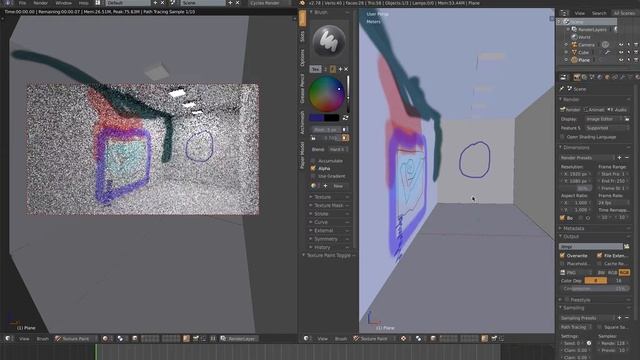This screenshot has width=640, height=360.
Task: Switch to the Slots tool shelf tab
Action: click(x=302, y=37)
